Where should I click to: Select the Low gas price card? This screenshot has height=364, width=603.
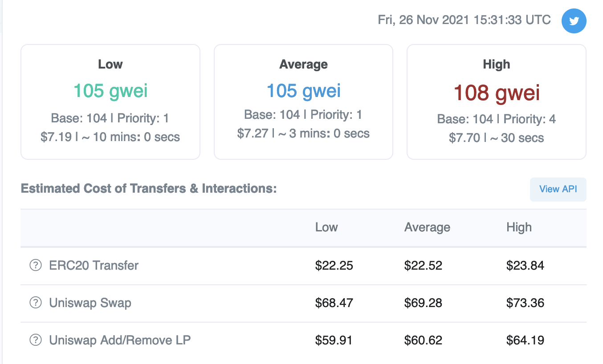(110, 102)
